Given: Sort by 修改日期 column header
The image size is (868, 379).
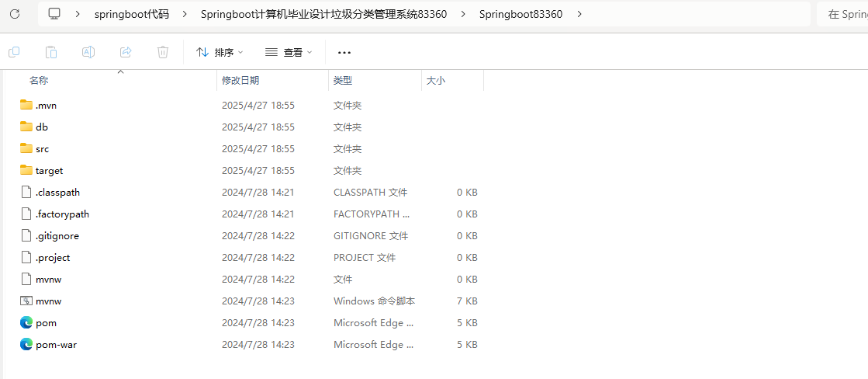Looking at the screenshot, I should (x=240, y=80).
